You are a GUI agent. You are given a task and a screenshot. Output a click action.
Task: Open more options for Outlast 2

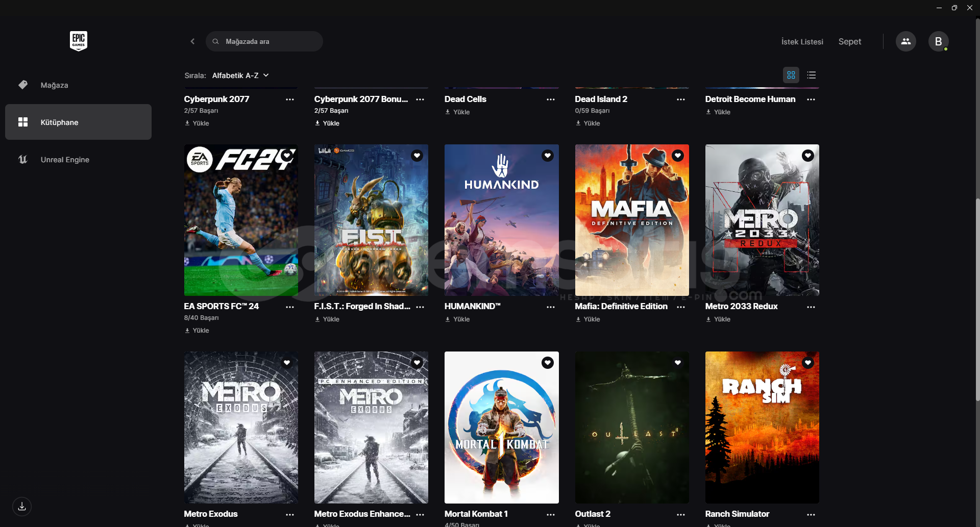681,515
